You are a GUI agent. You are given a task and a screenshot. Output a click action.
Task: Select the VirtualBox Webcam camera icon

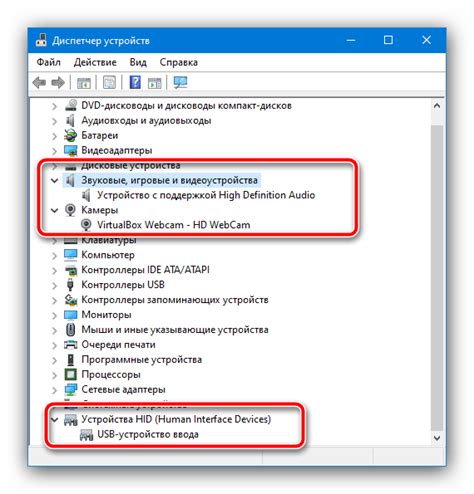coord(86,225)
